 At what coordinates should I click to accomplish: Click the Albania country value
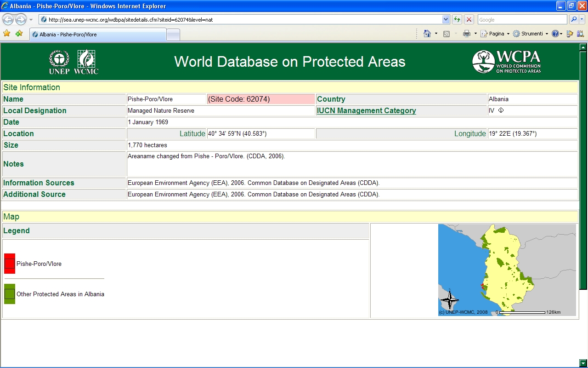click(x=498, y=99)
